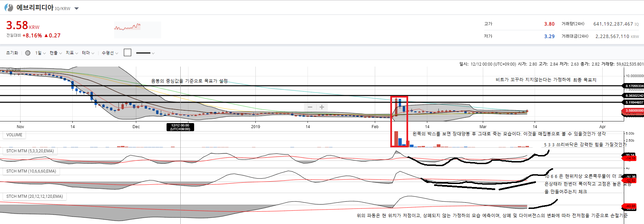Expand the 수평선 drawing tool dropdown

pos(110,53)
